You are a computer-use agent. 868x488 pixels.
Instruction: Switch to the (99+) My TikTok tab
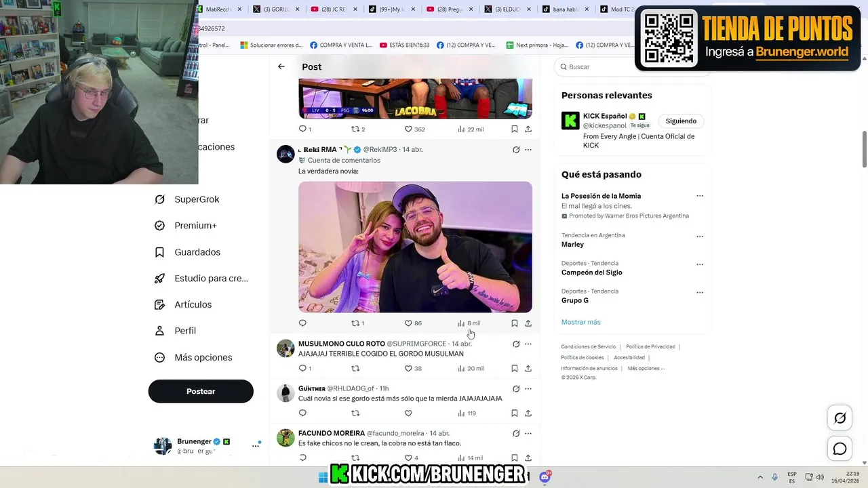pyautogui.click(x=393, y=9)
